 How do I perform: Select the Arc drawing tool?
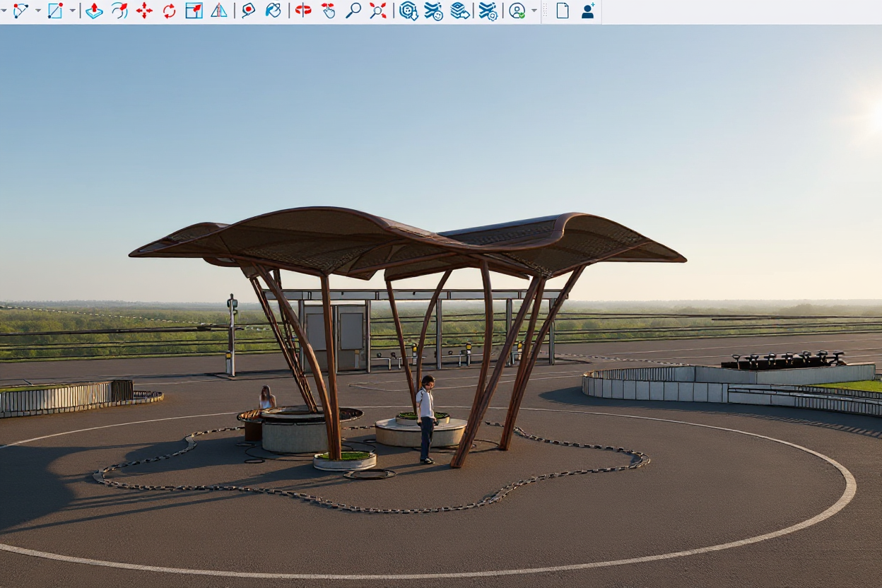point(20,11)
